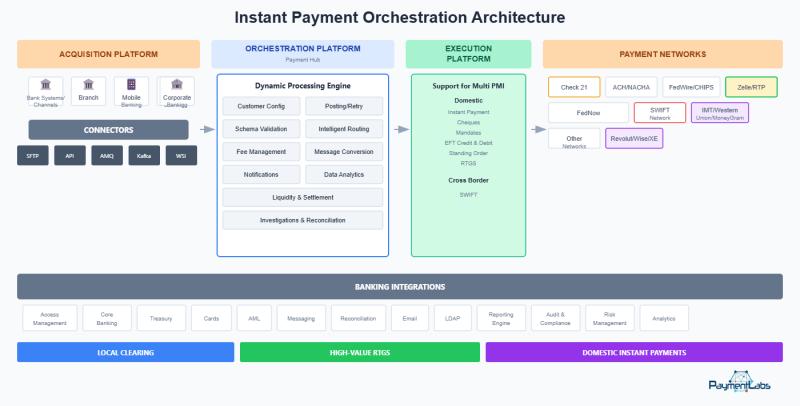
Task: Select the Standing Order entry
Action: click(468, 153)
